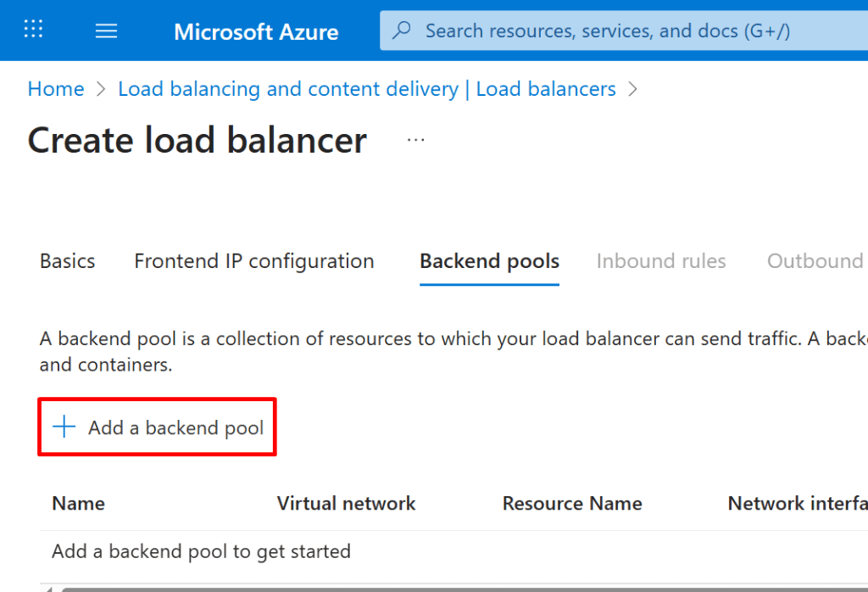Screen dimensions: 868x592
Task: Click the plus icon beside Add a backend pool
Action: 64,427
